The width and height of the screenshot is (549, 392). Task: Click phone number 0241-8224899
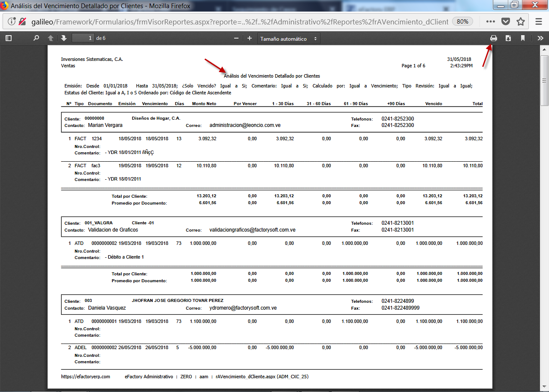pyautogui.click(x=398, y=301)
